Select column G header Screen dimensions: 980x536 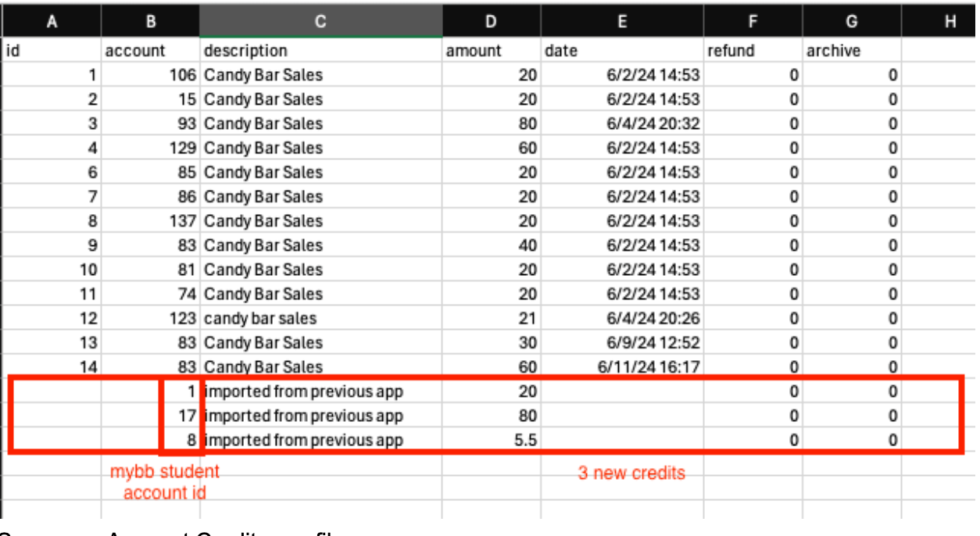click(852, 21)
